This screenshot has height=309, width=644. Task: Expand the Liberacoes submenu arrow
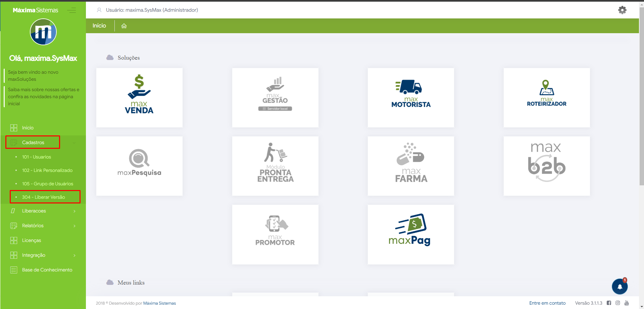tap(75, 211)
